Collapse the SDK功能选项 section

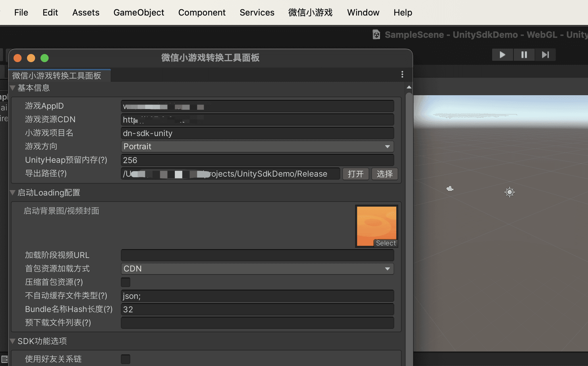(x=13, y=341)
